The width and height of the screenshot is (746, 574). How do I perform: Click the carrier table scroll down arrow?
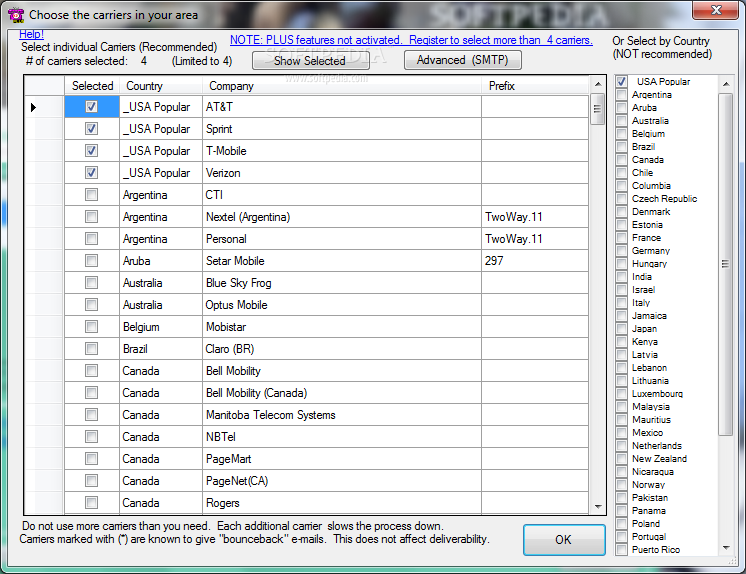(598, 506)
